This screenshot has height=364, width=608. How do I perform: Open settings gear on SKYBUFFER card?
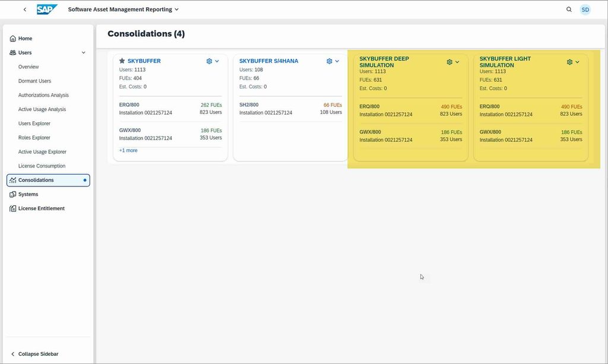coord(209,61)
